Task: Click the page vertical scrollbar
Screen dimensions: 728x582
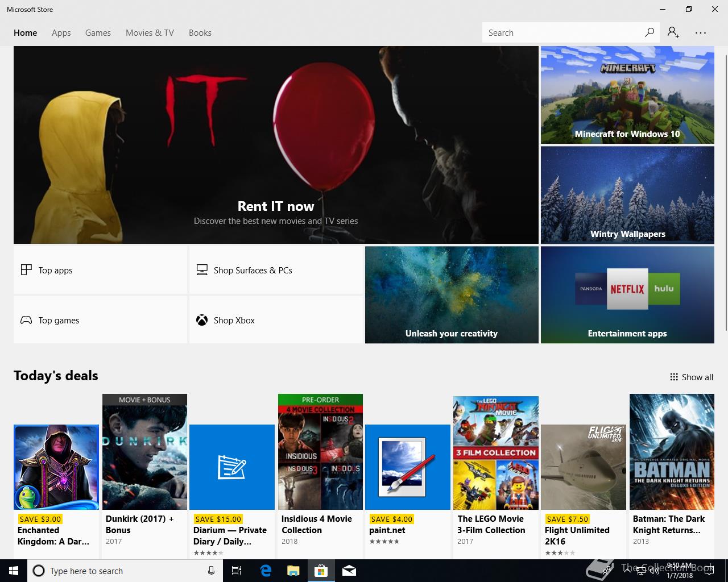Action: (x=725, y=193)
